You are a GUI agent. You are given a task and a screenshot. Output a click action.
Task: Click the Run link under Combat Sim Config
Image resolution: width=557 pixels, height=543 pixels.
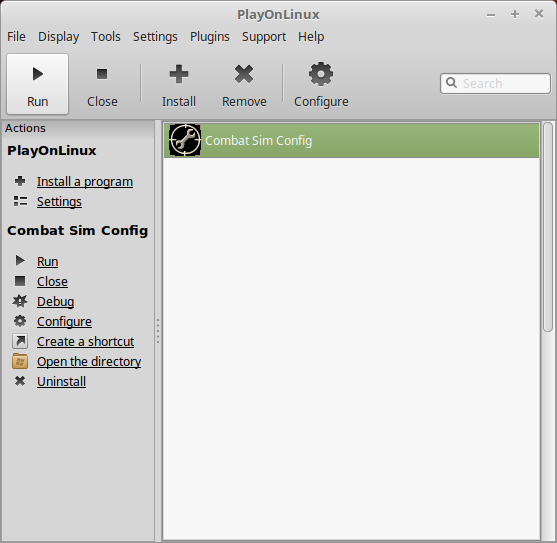48,261
